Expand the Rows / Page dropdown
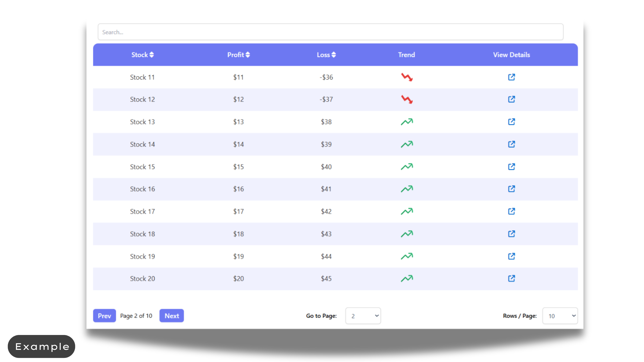Viewport: 644px width, 362px height. click(560, 316)
